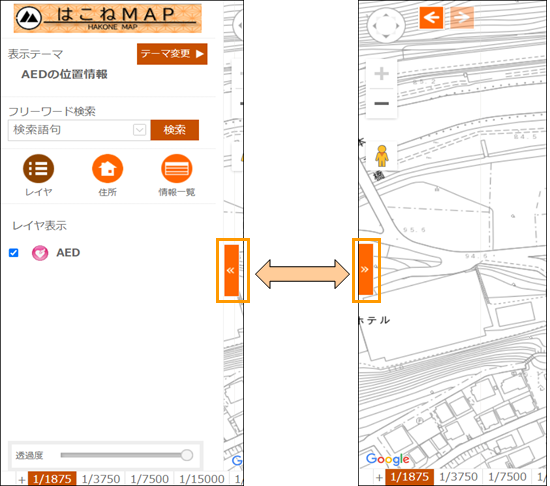Open Street View with the pegman icon
Image resolution: width=550 pixels, height=486 pixels.
point(382,156)
